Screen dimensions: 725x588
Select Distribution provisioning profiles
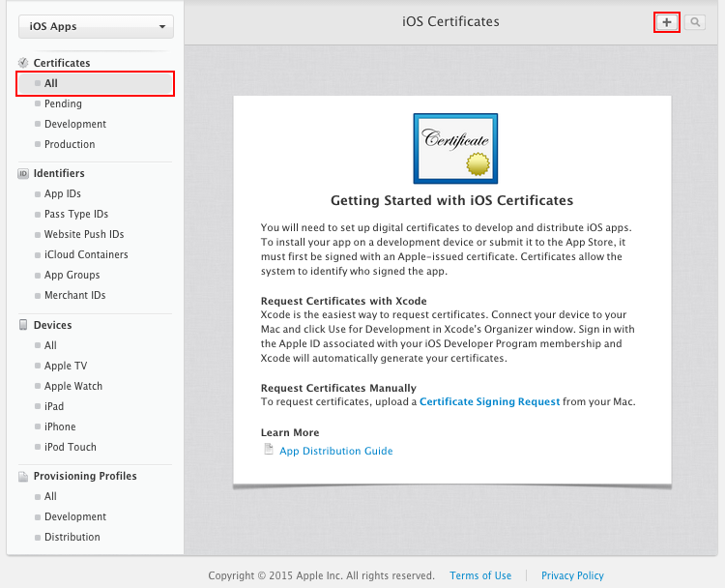click(x=72, y=537)
